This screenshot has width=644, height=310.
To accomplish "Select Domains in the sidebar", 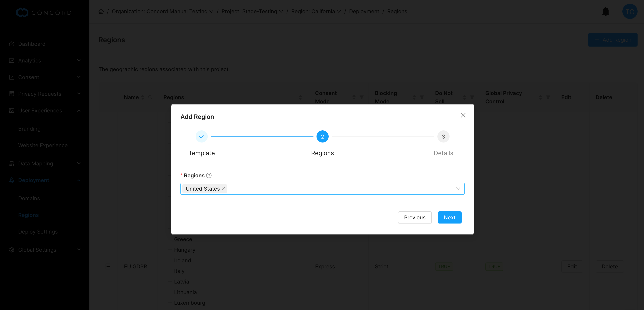I will (x=29, y=198).
